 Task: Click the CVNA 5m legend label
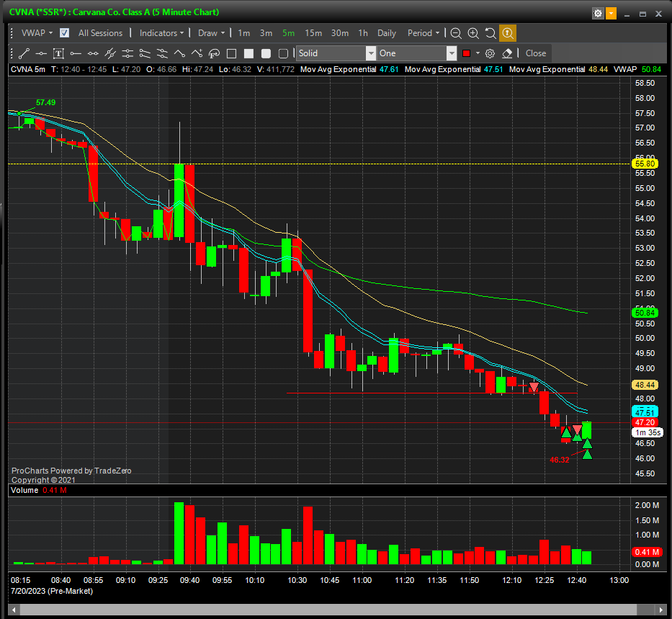[x=28, y=69]
